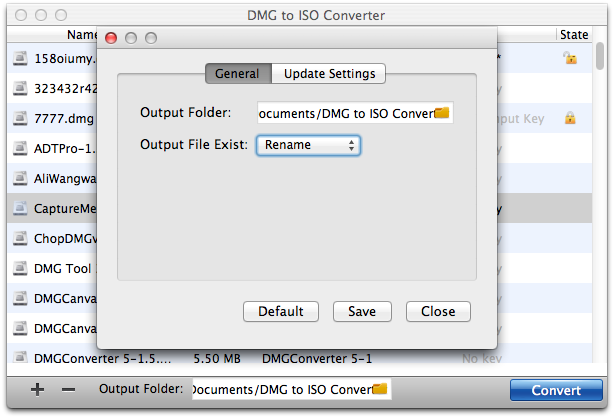Viewport: 614px width, 418px height.
Task: Click the folder icon in the bottom Output Folder bar
Action: coord(379,388)
